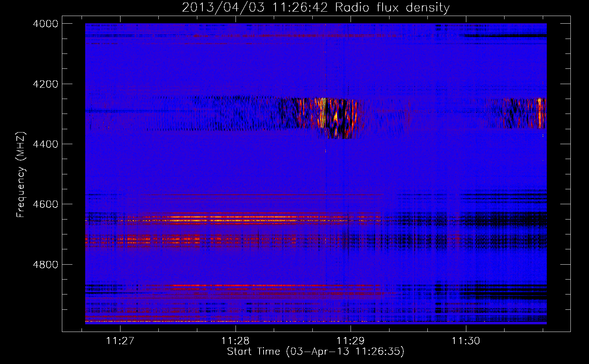Click the "Frequency (MHZ)" axis title

click(21, 175)
